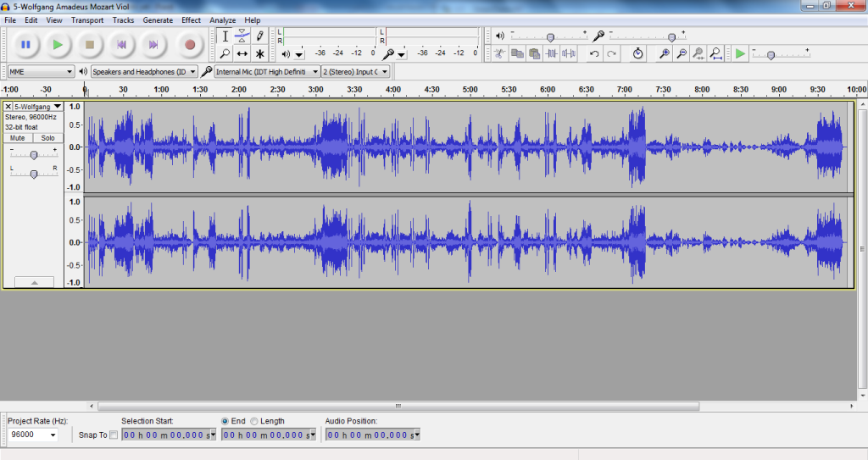Select the Draw pencil tool
Image resolution: width=868 pixels, height=460 pixels.
[x=260, y=36]
